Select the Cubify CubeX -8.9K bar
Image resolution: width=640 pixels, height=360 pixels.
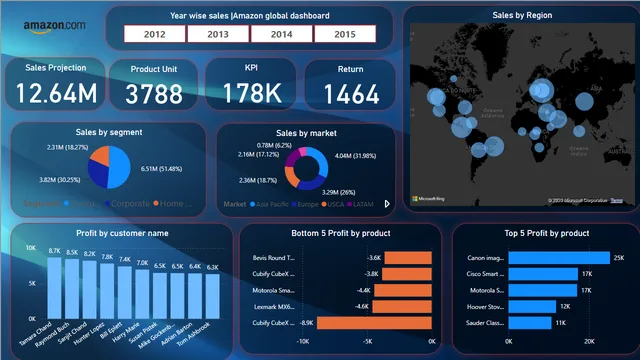click(x=374, y=323)
